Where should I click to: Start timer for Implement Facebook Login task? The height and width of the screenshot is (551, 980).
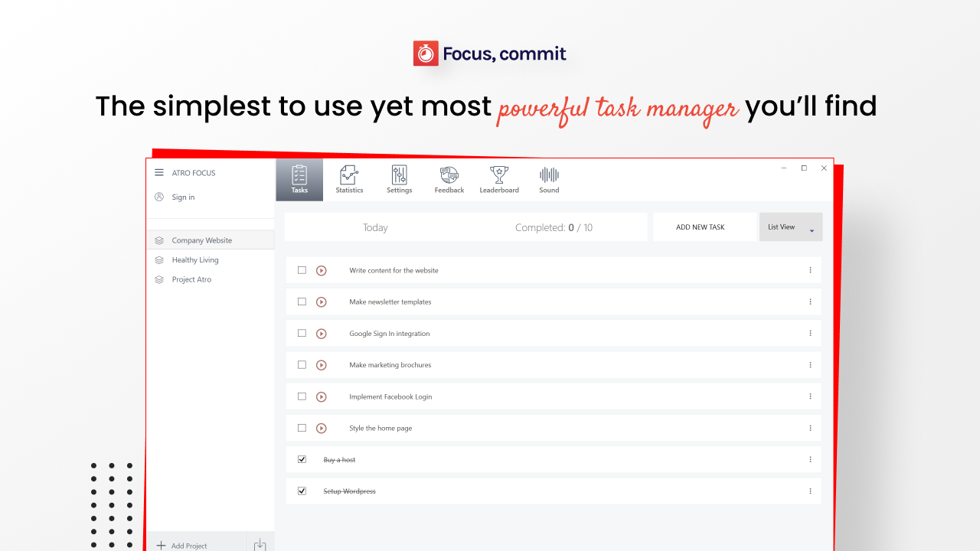click(x=322, y=396)
